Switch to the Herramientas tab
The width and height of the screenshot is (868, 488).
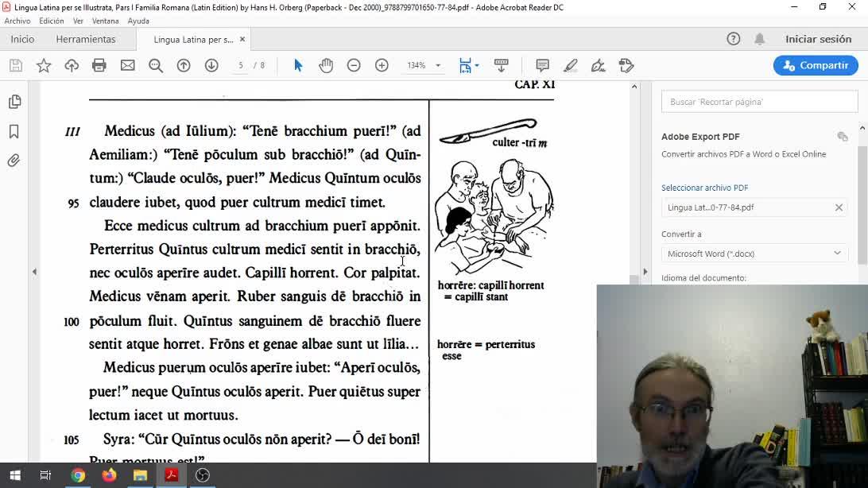(86, 39)
